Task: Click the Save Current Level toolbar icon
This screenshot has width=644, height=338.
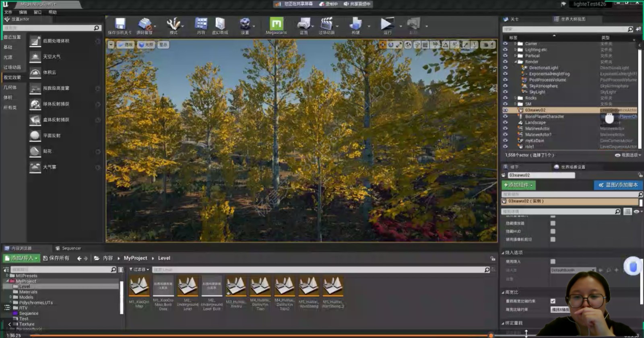Action: click(x=120, y=24)
